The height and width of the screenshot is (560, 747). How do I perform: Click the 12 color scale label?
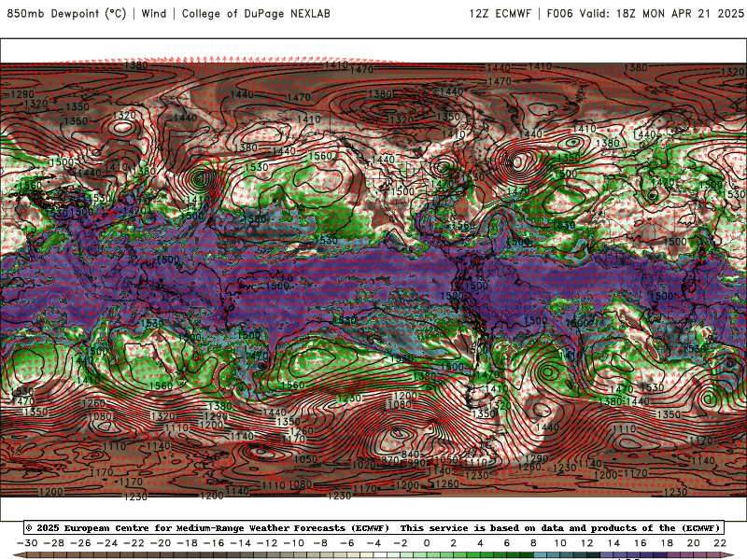pos(587,543)
